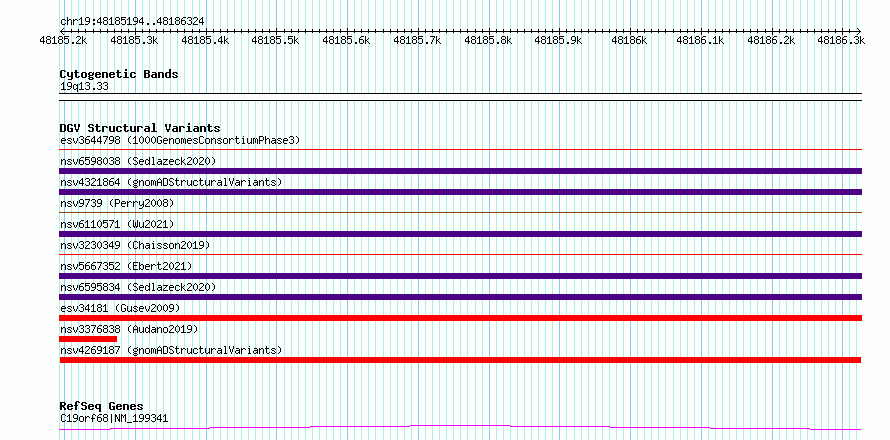Image resolution: width=890 pixels, height=440 pixels.
Task: Click the Cytogenetic Bands track title
Action: coord(119,74)
